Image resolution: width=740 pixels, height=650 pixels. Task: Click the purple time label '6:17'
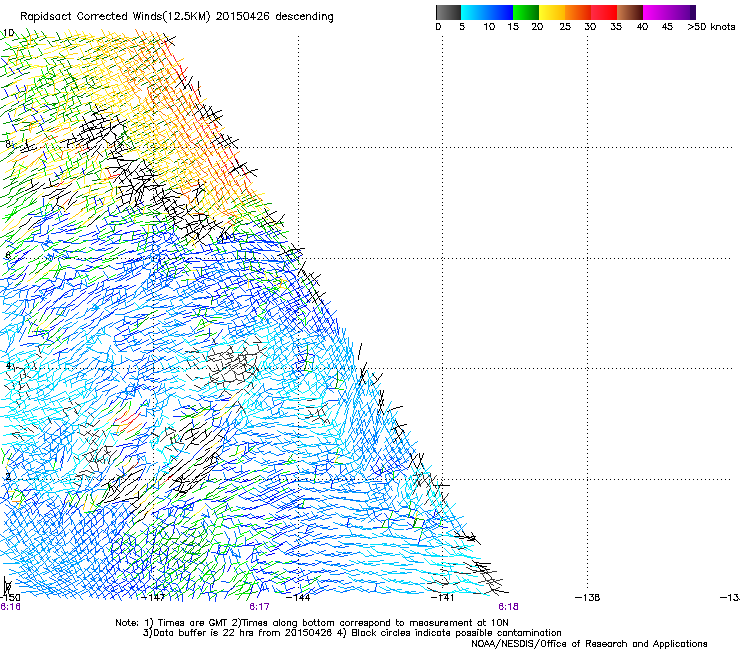pos(259,607)
